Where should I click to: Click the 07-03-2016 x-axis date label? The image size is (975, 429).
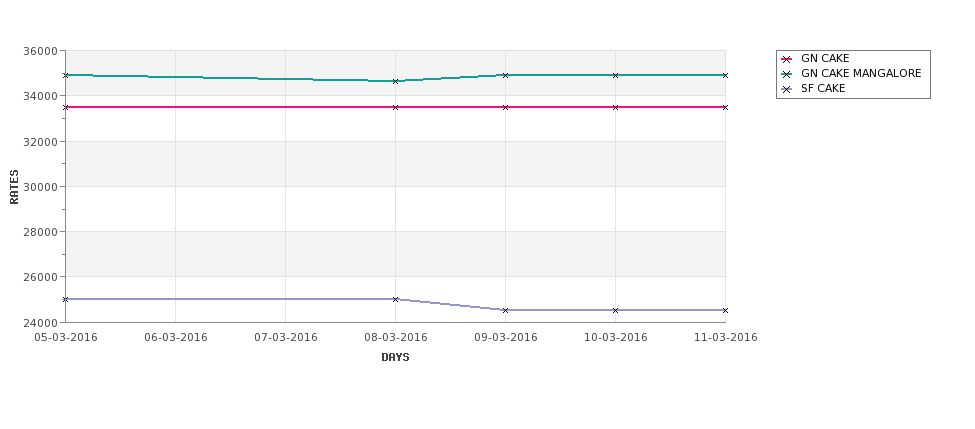click(285, 338)
